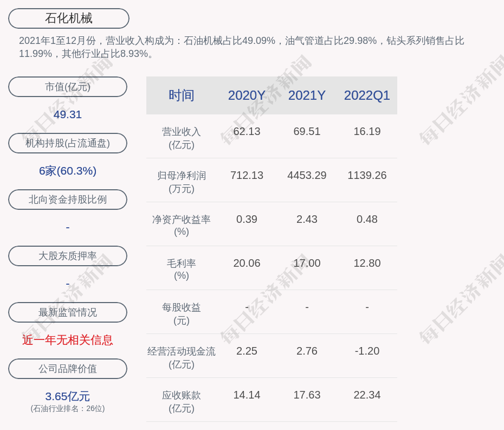Select the 市值(亿元) pill label
504x430 pixels.
(68, 87)
